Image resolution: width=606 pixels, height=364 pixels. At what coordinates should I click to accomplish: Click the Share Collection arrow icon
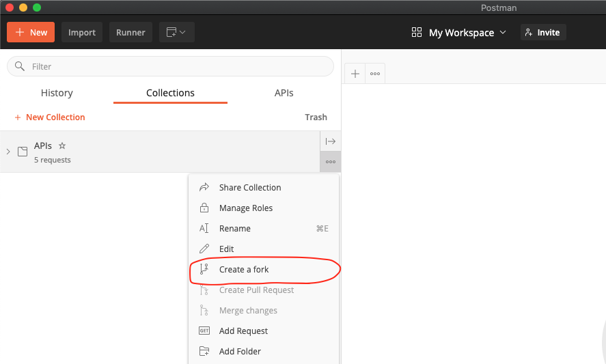204,187
